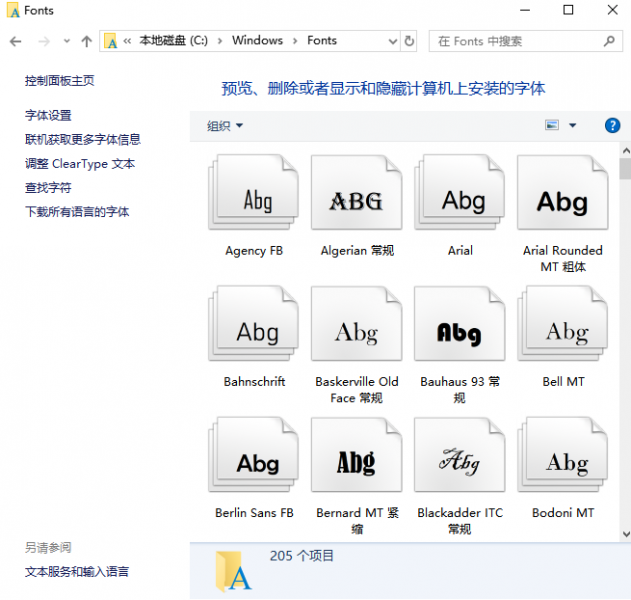Click the Bell MT name label

[x=563, y=381]
